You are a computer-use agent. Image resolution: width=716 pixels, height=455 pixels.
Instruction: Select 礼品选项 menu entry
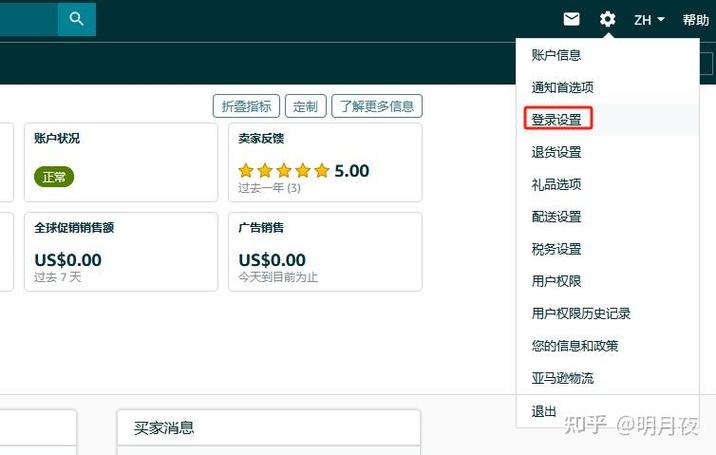click(556, 184)
